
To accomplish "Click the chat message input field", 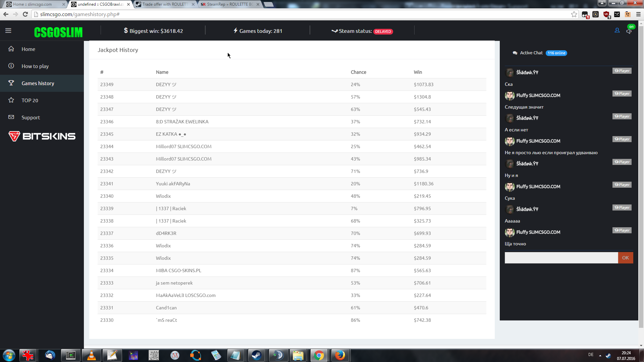I will pos(561,258).
